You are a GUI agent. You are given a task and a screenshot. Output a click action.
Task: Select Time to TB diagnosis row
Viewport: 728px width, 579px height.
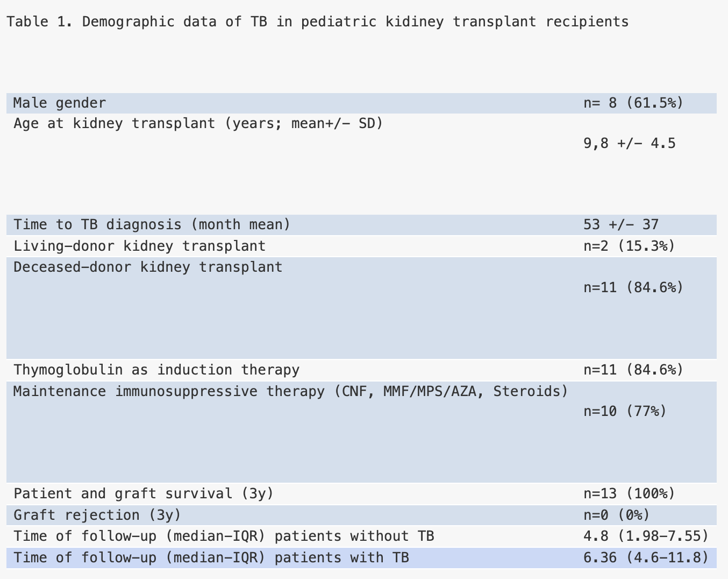[361, 225]
